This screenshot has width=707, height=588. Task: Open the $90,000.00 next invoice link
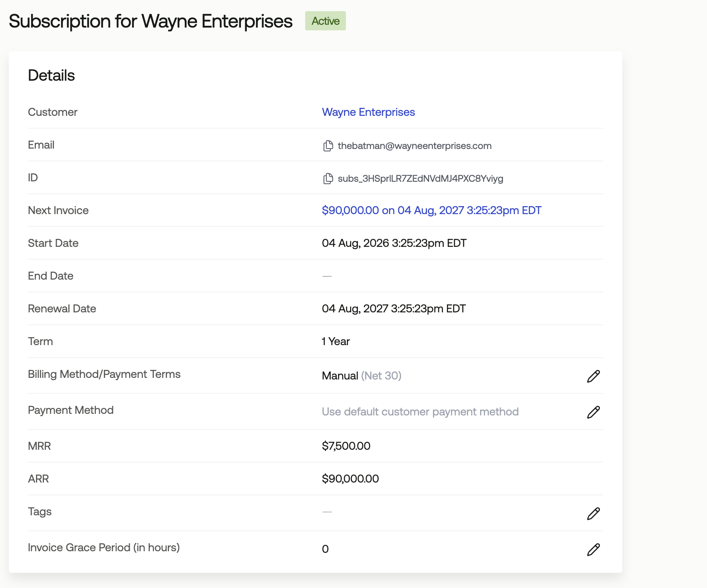(x=431, y=211)
